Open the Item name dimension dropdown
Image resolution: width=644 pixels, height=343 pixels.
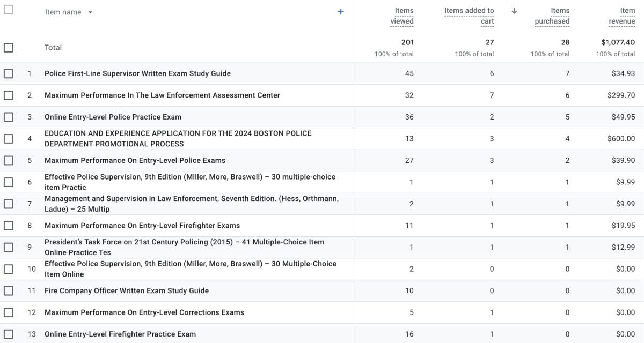point(90,12)
